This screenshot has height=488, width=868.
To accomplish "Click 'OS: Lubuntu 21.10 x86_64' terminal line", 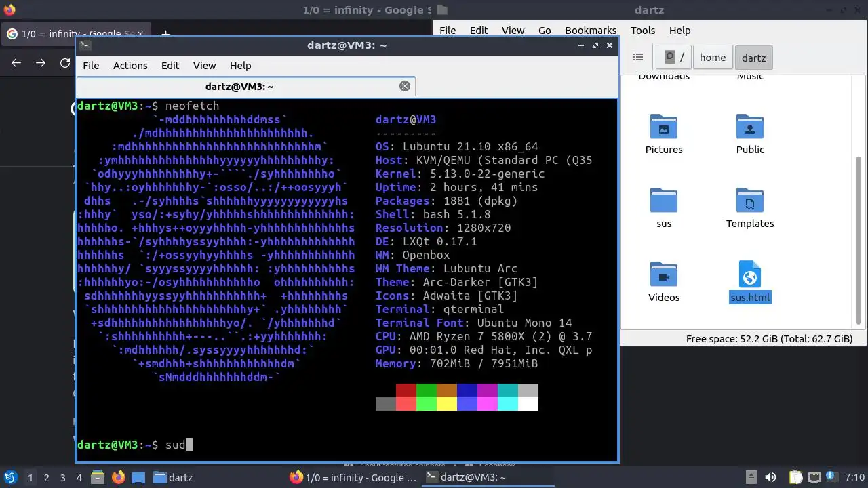I will click(x=457, y=146).
